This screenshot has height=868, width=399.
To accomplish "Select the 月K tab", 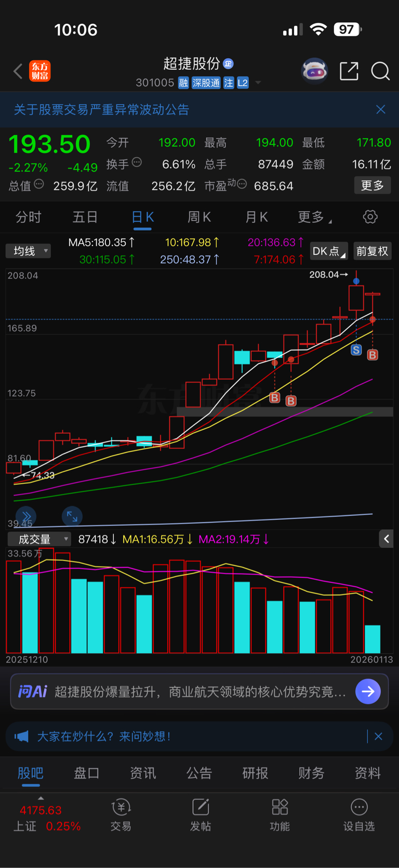I will point(256,217).
